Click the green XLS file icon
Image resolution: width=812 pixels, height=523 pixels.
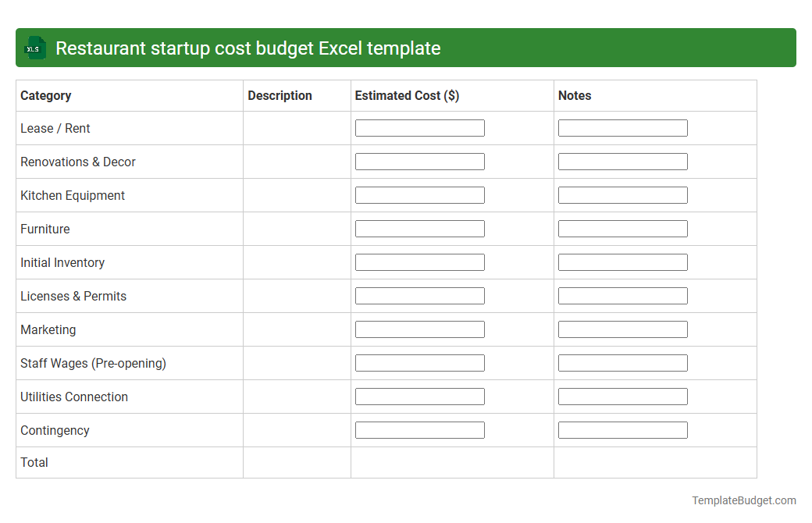pos(34,48)
